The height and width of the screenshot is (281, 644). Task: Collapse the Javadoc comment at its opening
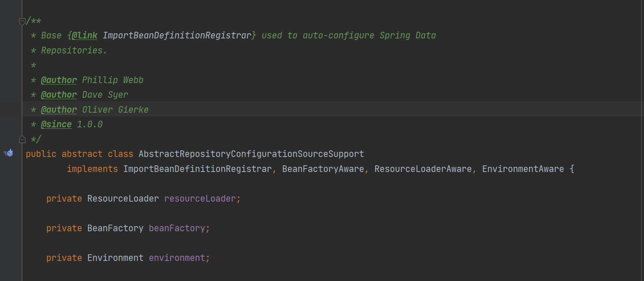[x=22, y=21]
